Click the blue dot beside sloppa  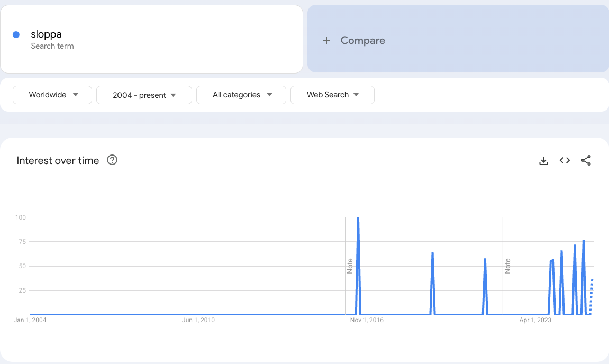click(x=16, y=34)
